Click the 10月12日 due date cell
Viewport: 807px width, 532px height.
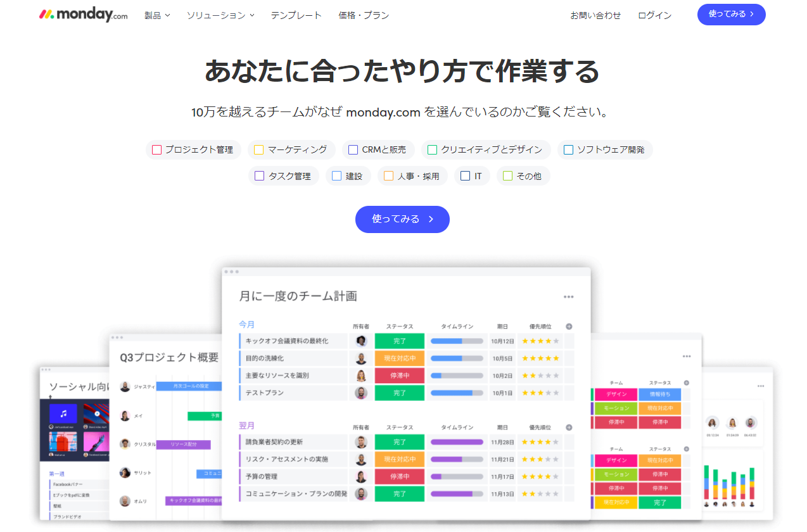[x=502, y=341]
